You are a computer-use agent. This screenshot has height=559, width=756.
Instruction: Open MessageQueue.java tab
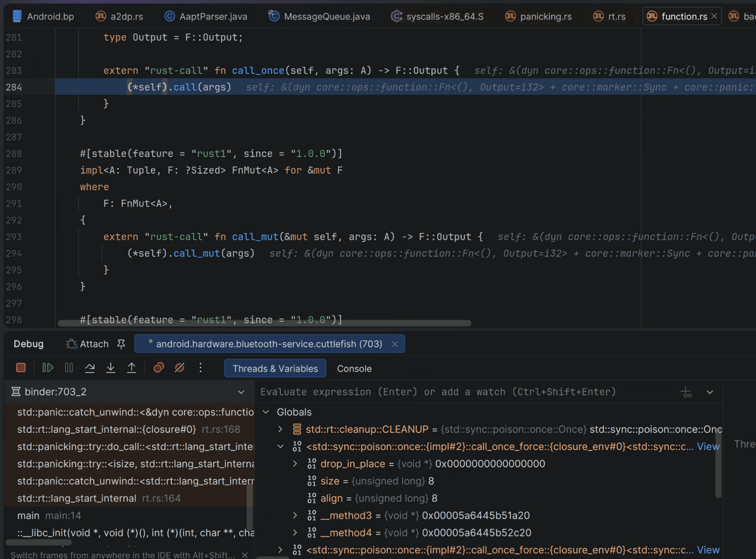[x=319, y=16]
